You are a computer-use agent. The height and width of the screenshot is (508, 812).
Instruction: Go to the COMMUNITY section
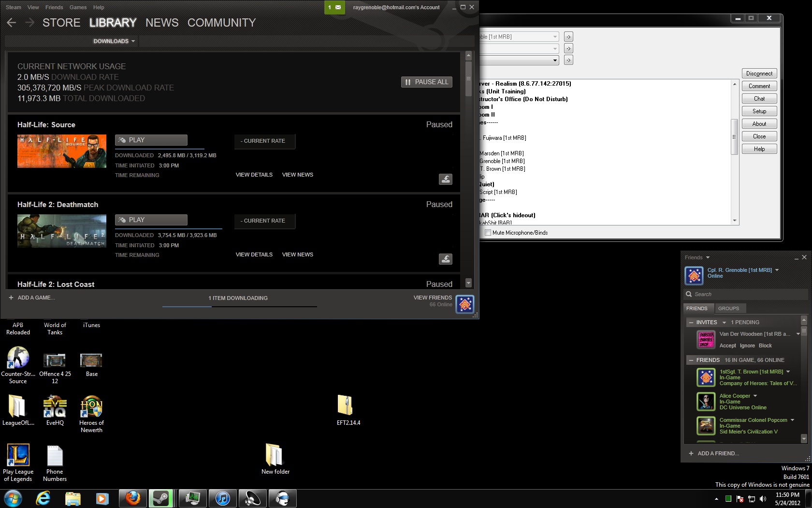coord(222,23)
